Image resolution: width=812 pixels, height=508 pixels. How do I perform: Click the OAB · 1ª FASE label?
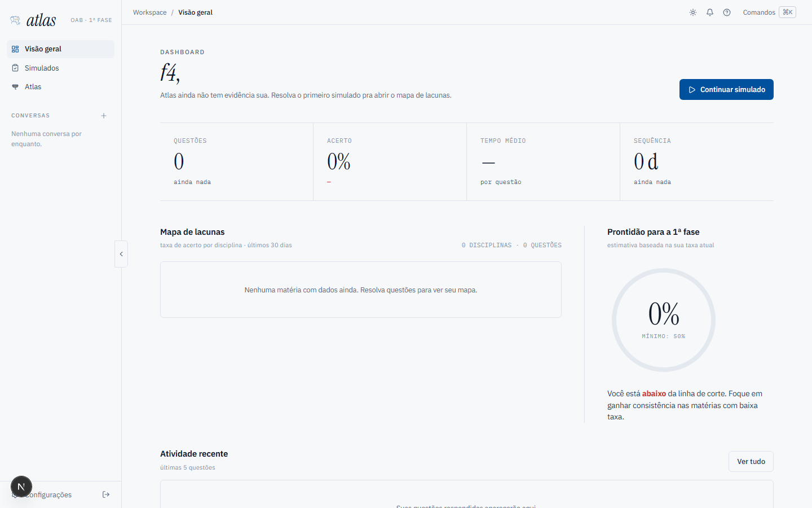(91, 20)
